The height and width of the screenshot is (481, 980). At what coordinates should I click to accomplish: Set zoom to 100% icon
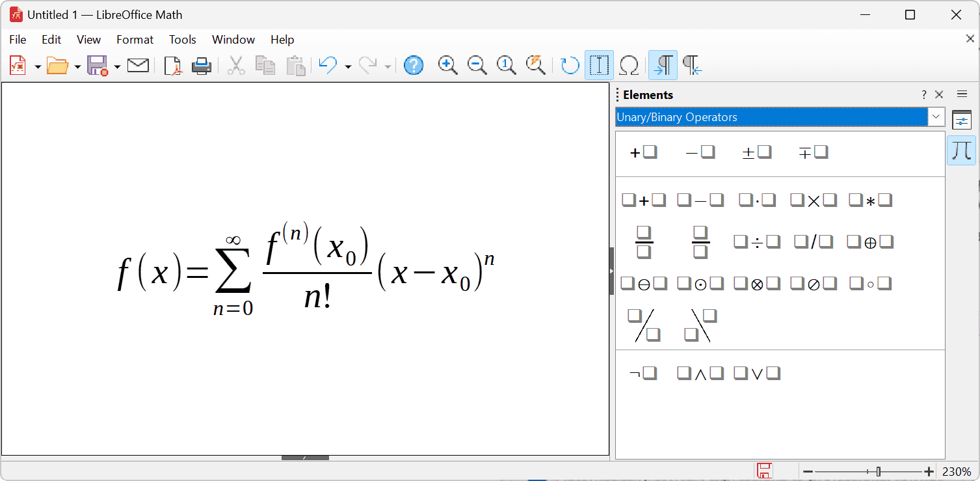pyautogui.click(x=506, y=65)
